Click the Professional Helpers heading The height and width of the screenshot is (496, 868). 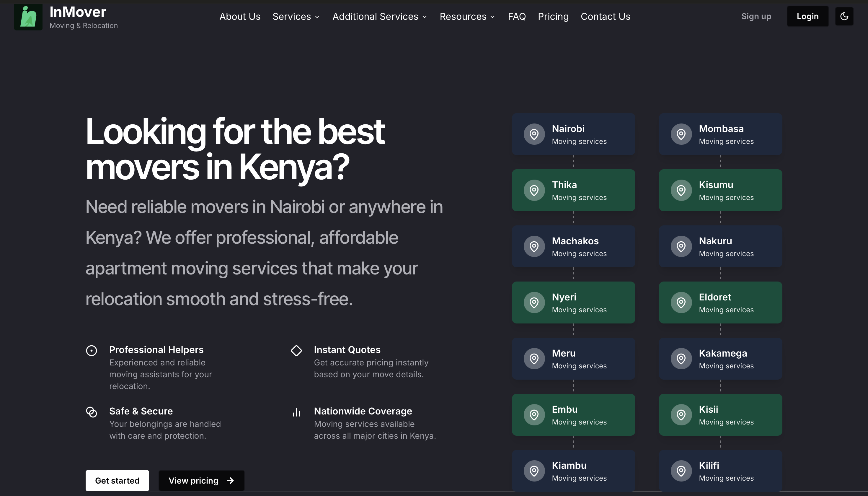[156, 350]
